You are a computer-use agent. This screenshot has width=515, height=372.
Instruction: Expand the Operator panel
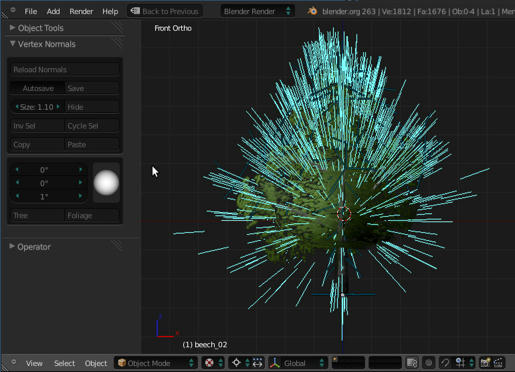[x=12, y=246]
